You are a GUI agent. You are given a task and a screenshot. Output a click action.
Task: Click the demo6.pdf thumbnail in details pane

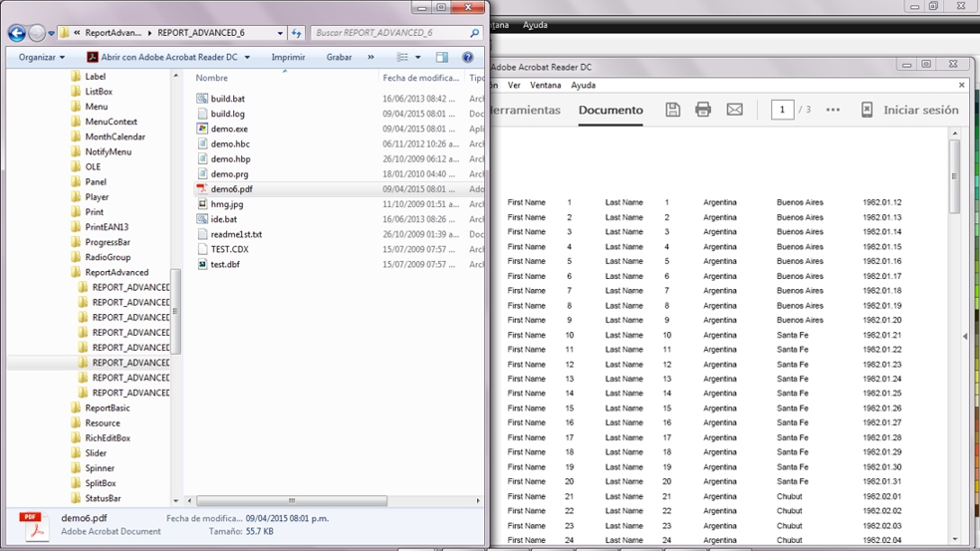pyautogui.click(x=36, y=526)
